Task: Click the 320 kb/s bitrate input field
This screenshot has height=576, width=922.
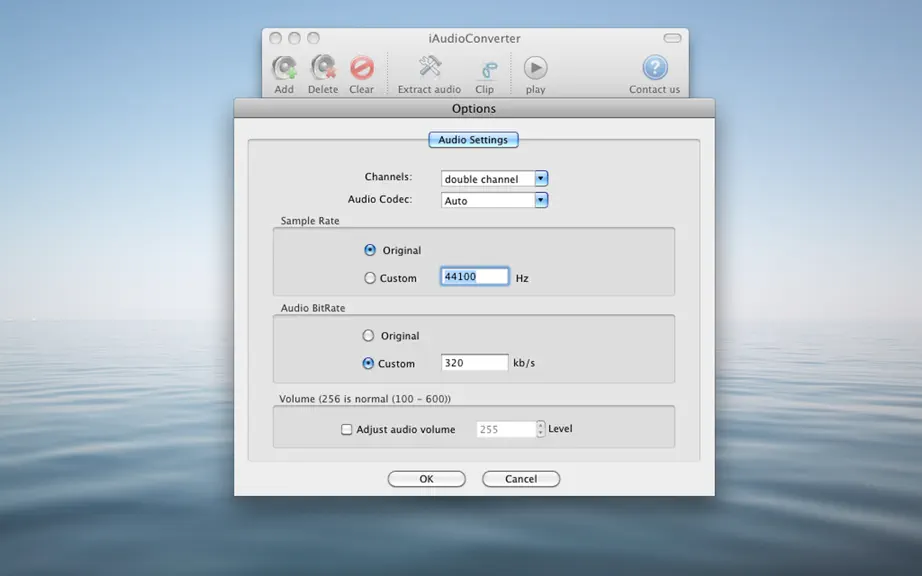Action: tap(475, 363)
